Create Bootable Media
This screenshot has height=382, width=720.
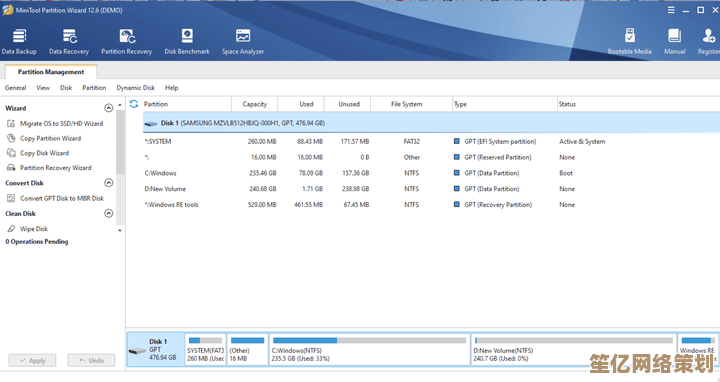[x=630, y=41]
